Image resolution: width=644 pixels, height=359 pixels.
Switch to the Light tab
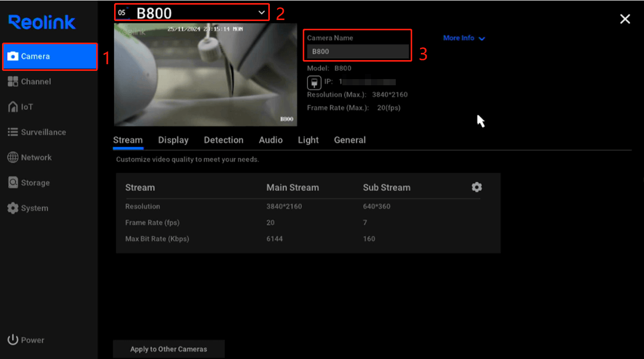[x=308, y=140]
